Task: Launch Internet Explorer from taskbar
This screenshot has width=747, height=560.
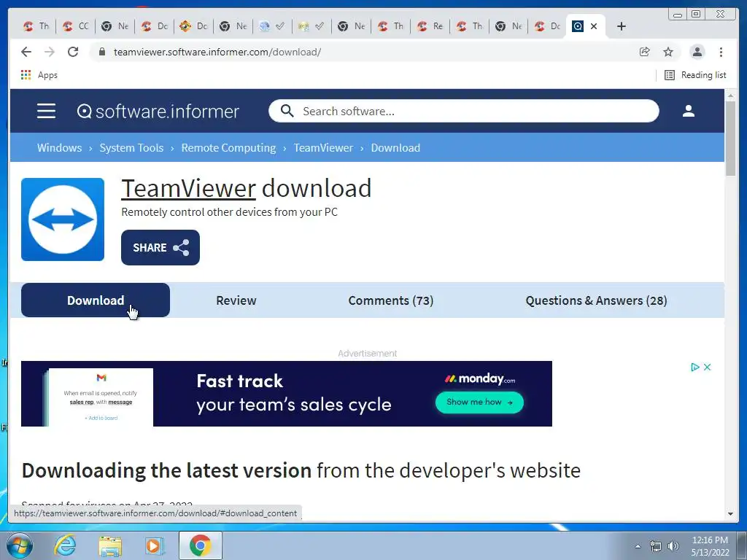Action: pos(65,545)
